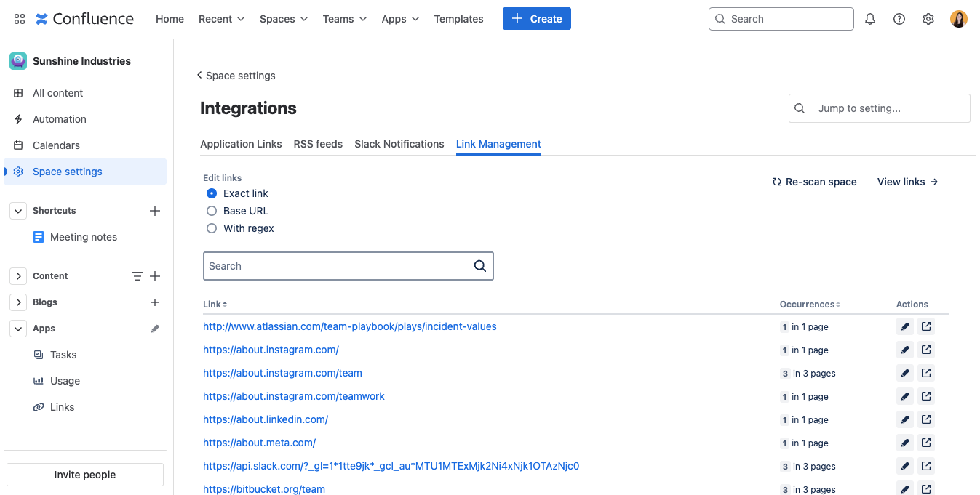Edit the about.instagram.com link occurrence

[x=904, y=350]
